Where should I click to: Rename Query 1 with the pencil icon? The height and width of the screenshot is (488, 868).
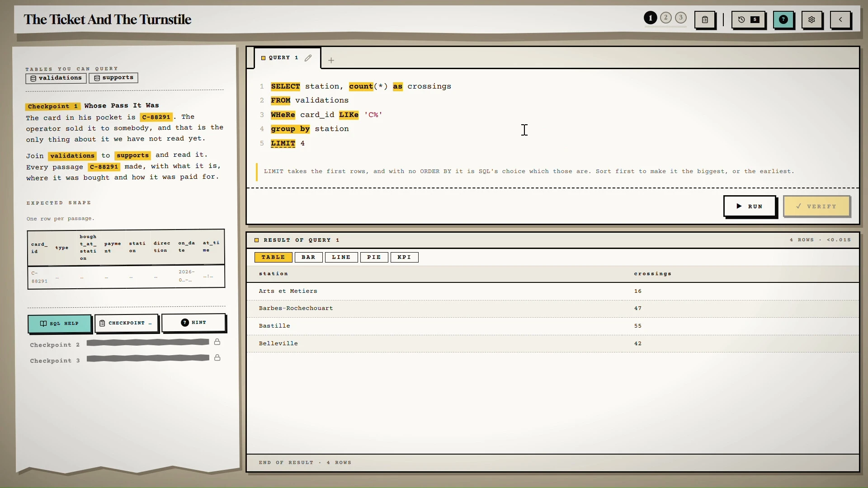(308, 58)
